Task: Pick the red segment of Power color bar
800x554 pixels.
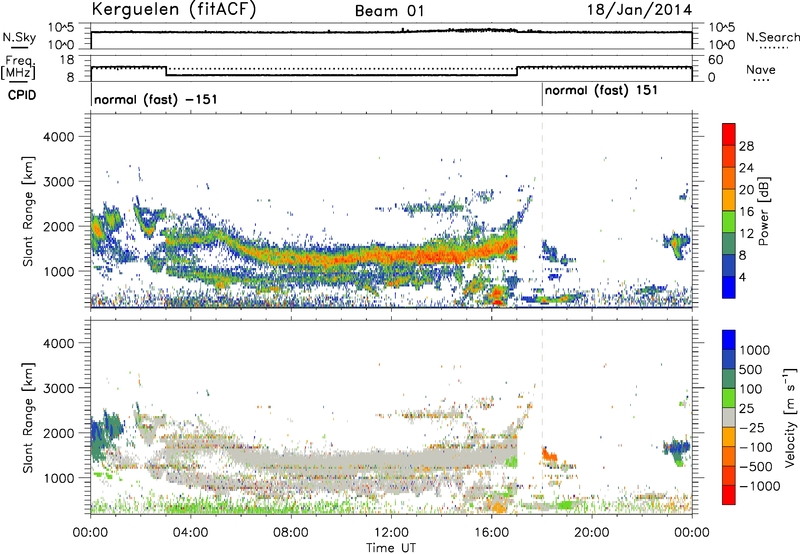Action: click(x=729, y=134)
